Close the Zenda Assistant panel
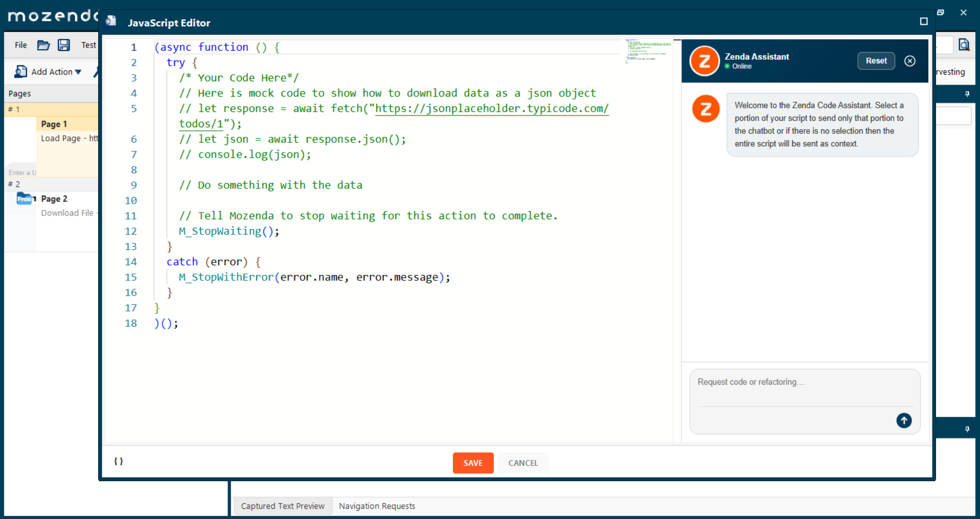Screen dimensions: 980x519 click(910, 61)
